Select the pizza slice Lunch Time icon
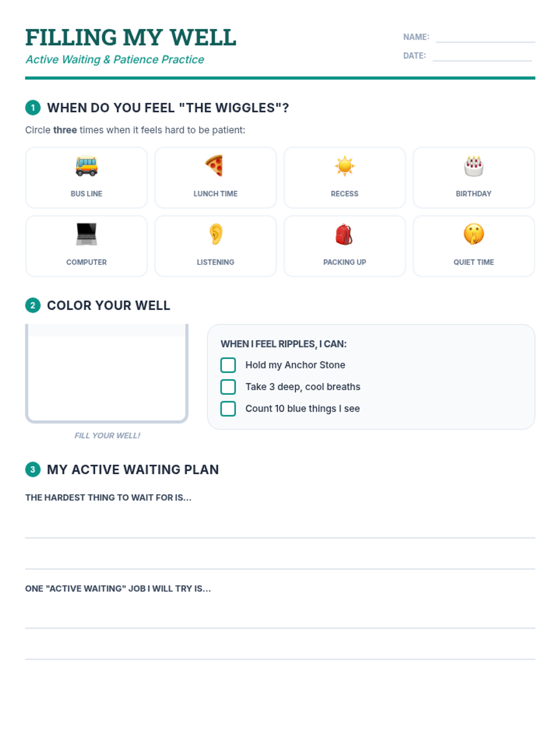The height and width of the screenshot is (747, 560). pos(215,166)
